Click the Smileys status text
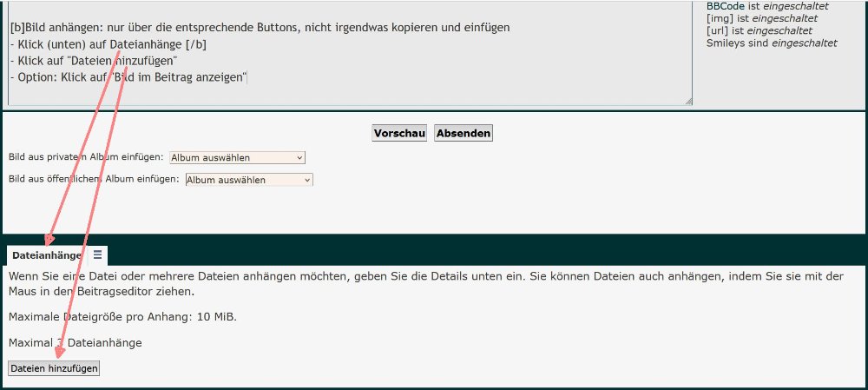The width and height of the screenshot is (868, 390). pos(771,43)
